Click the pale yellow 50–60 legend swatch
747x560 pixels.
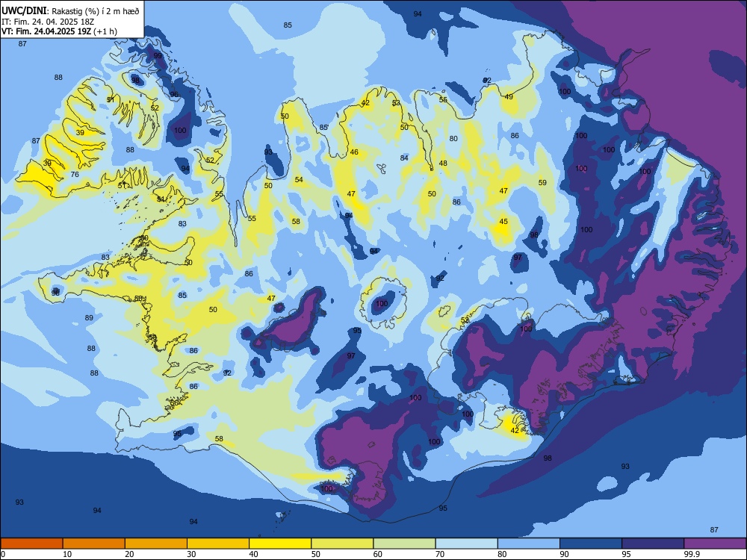click(342, 544)
